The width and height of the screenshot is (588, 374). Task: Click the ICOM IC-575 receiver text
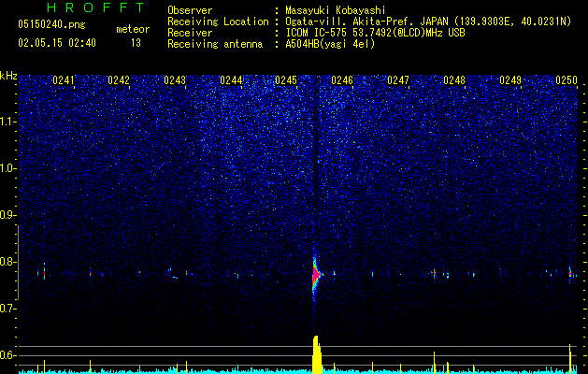click(x=375, y=33)
